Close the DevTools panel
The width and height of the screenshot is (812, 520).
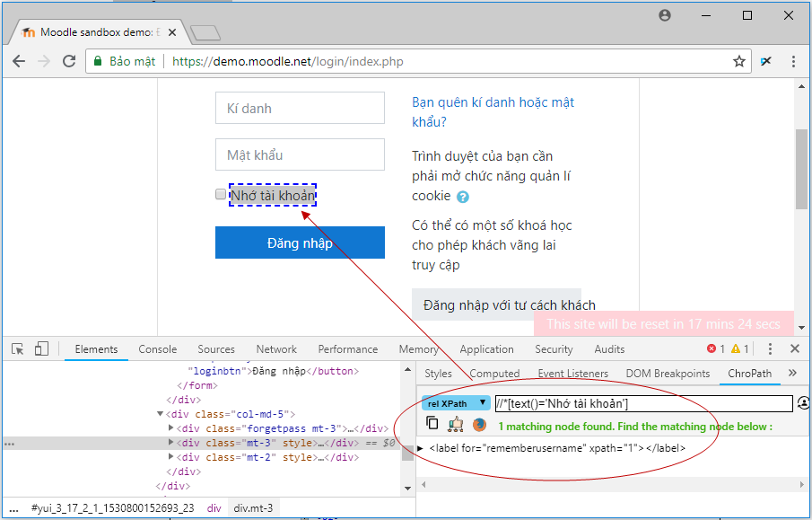pyautogui.click(x=795, y=349)
